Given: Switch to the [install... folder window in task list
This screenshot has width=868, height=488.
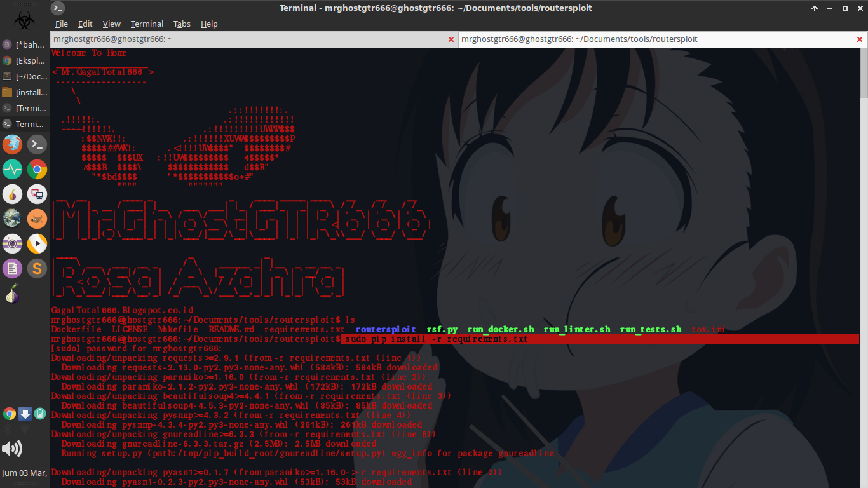Looking at the screenshot, I should (25, 92).
